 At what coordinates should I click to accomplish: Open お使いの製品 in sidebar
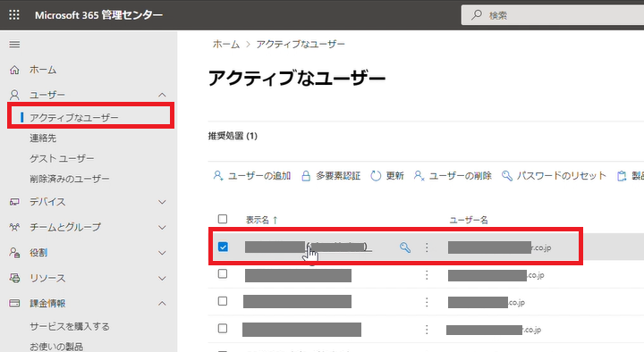coord(56,347)
